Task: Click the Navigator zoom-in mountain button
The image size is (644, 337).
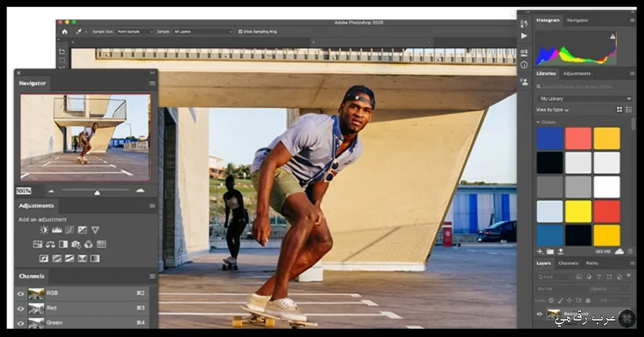Action: tap(140, 191)
